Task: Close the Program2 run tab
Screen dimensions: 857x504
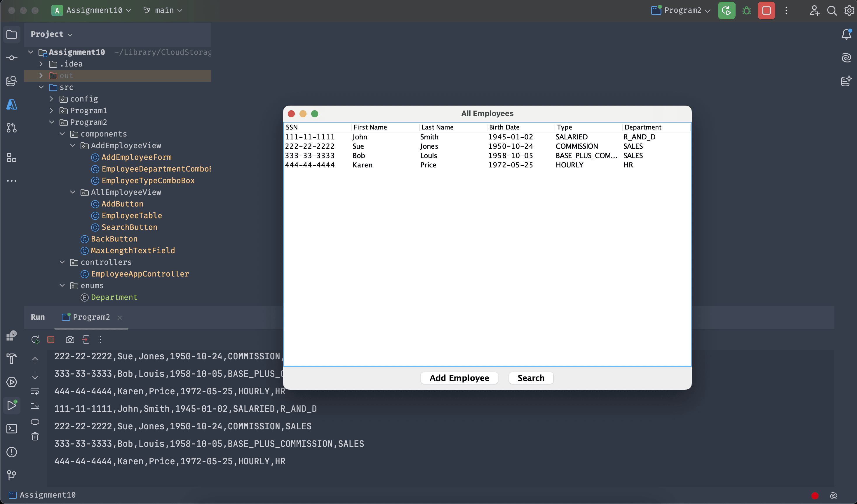Action: click(120, 318)
